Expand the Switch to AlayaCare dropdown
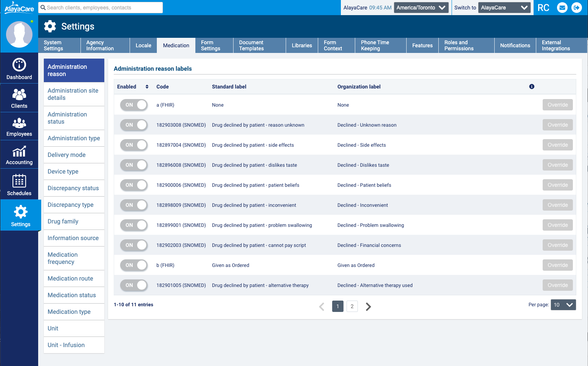The width and height of the screenshot is (588, 366). (x=504, y=8)
